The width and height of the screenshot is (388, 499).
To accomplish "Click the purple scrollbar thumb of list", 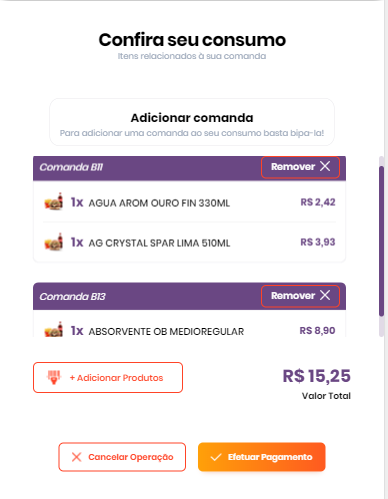I will point(381,241).
